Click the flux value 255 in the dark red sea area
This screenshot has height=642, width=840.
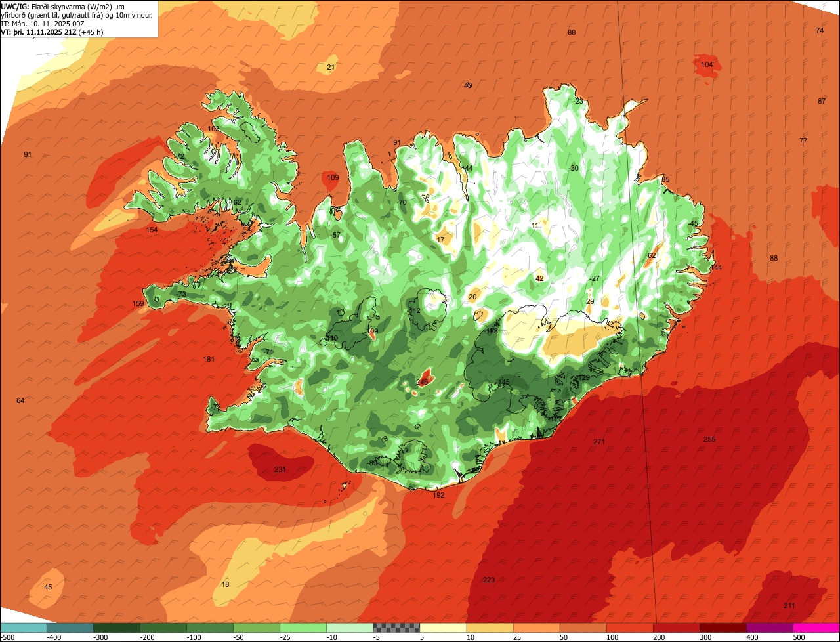[709, 439]
